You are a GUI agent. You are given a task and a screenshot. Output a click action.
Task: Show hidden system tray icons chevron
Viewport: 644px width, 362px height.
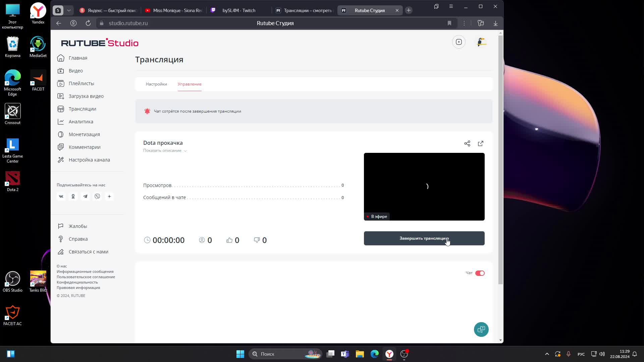pyautogui.click(x=547, y=354)
